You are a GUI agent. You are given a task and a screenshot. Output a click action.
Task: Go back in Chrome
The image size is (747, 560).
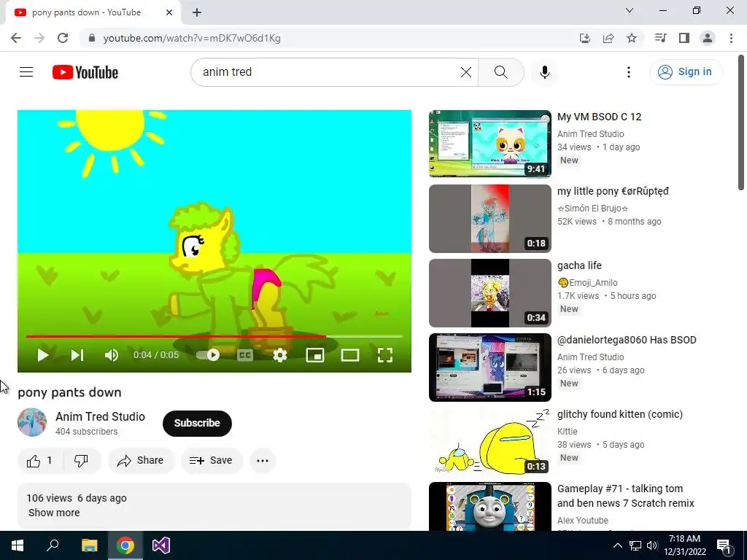(16, 38)
